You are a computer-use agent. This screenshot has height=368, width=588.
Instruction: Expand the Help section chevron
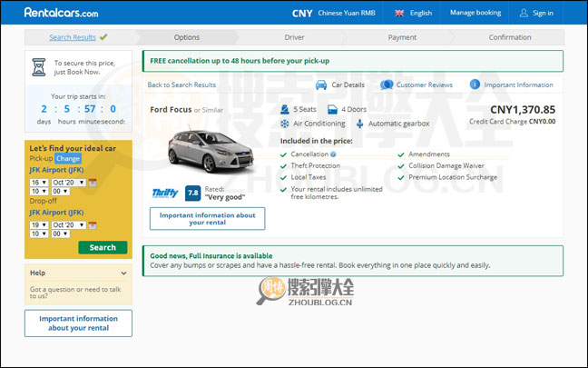tap(123, 274)
